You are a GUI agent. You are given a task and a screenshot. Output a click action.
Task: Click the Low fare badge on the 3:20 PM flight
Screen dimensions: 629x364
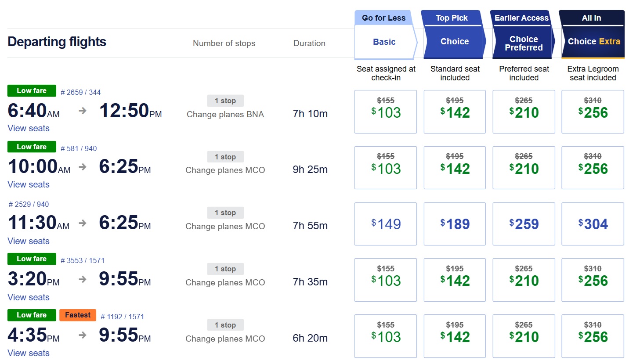(31, 259)
